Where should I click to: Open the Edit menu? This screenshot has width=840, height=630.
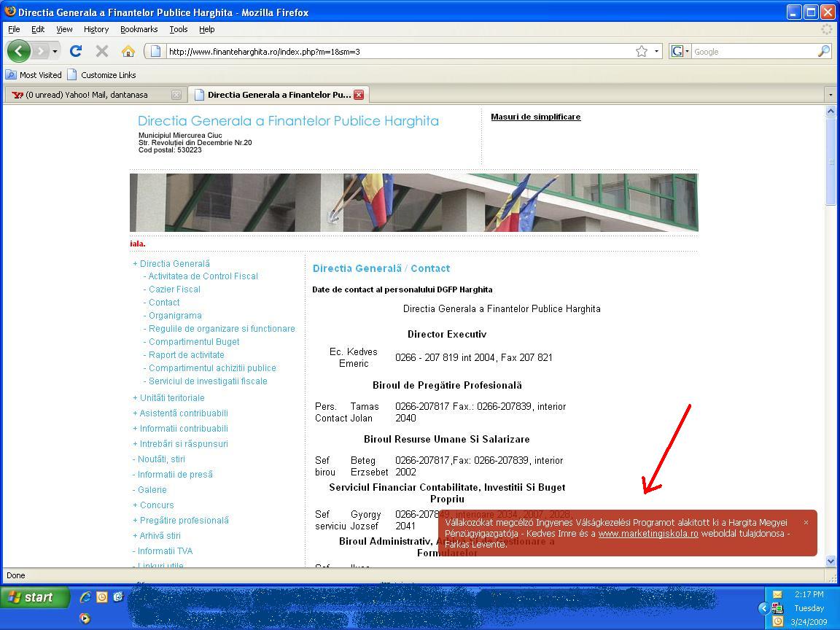click(37, 29)
